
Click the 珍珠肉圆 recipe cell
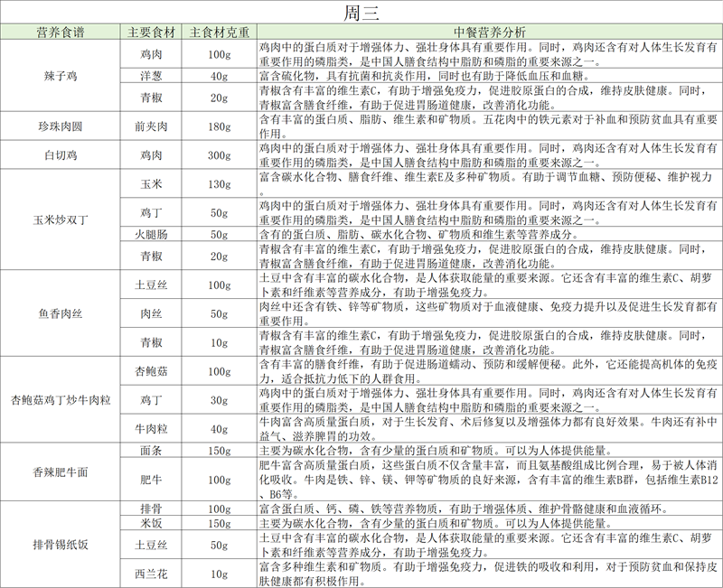tap(61, 125)
